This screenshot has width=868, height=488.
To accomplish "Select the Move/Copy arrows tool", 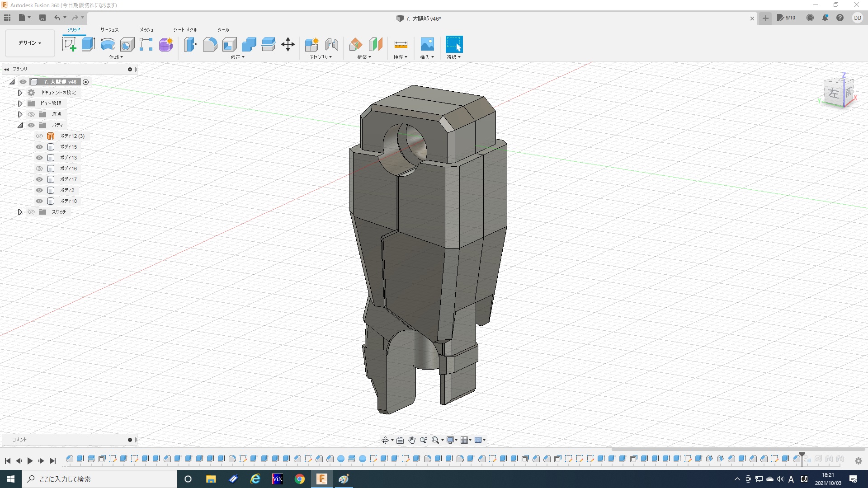I will [x=288, y=44].
